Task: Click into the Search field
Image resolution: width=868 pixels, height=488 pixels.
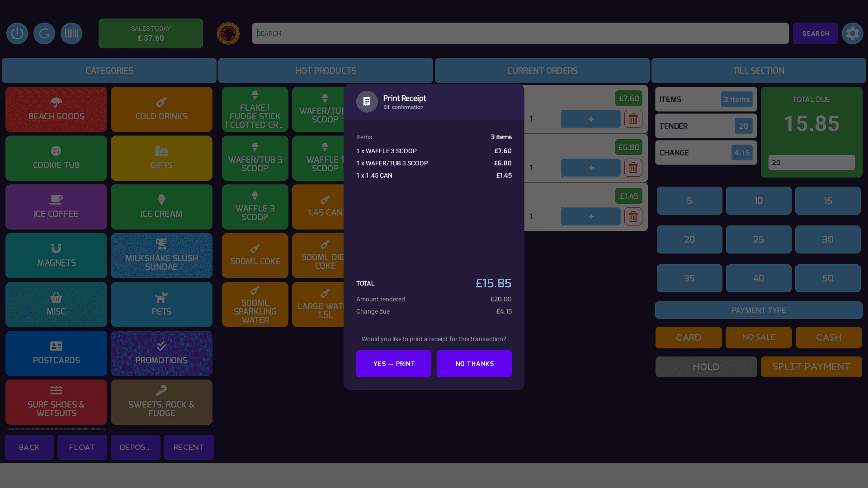Action: coord(520,33)
